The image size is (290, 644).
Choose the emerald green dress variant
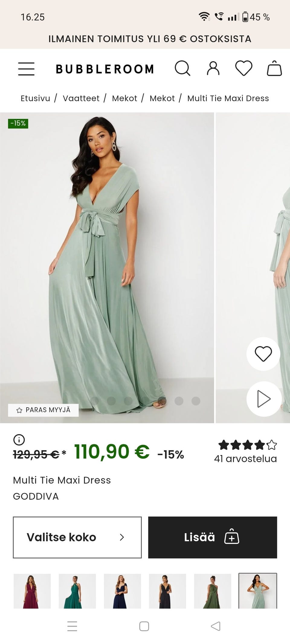click(x=77, y=591)
